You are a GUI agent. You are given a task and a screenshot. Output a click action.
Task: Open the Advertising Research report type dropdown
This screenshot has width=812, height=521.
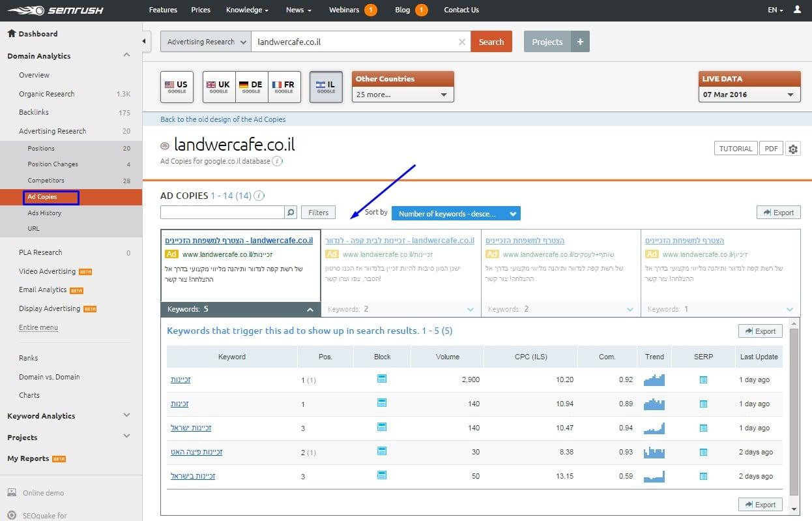click(x=205, y=42)
